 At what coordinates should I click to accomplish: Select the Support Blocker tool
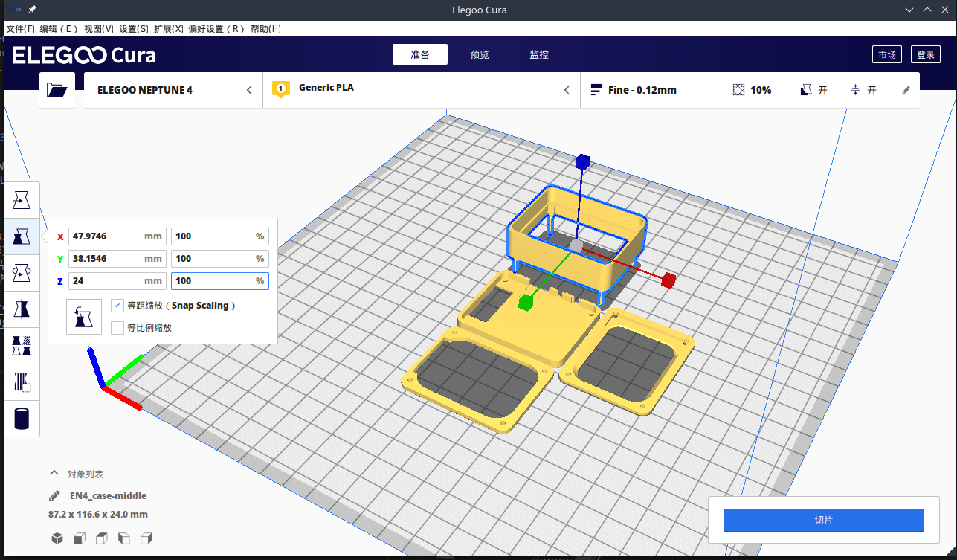click(22, 382)
